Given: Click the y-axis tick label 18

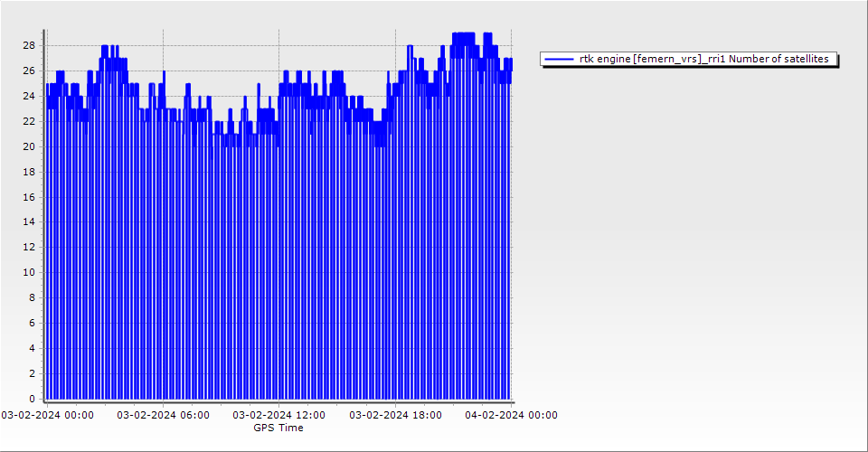Looking at the screenshot, I should coord(29,172).
